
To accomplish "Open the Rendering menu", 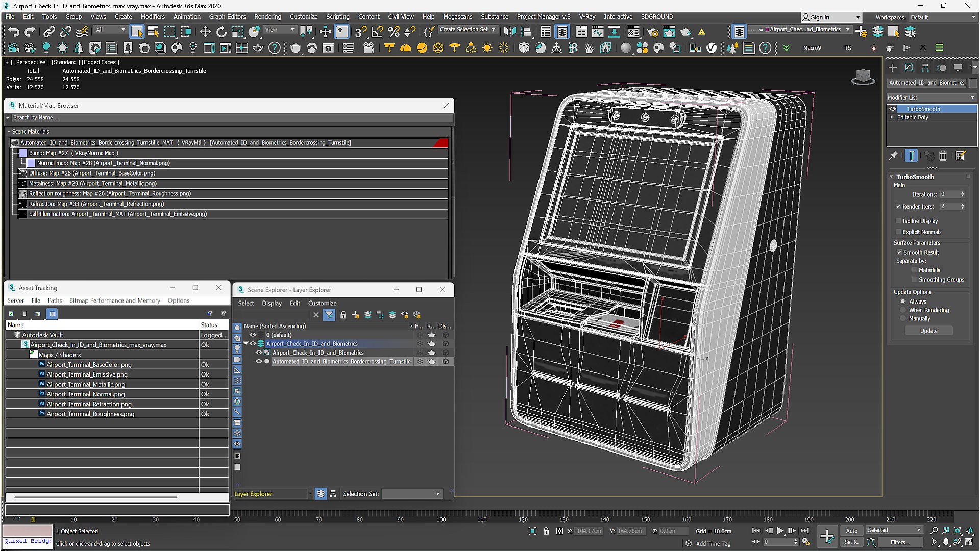I will pos(267,17).
